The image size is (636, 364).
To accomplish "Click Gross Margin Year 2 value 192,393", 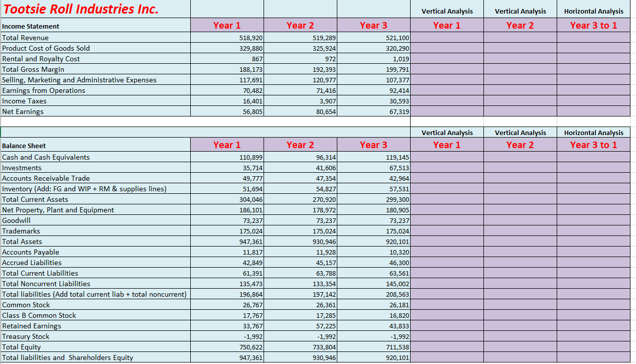I will (x=300, y=69).
